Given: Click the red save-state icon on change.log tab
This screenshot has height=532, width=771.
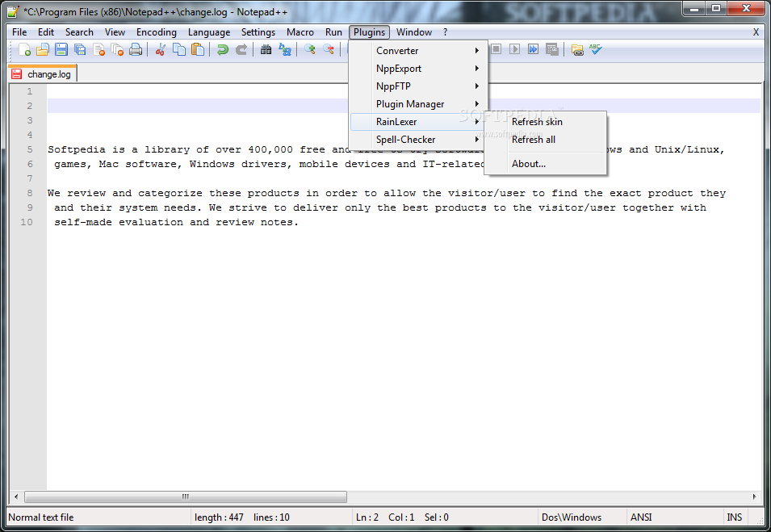Looking at the screenshot, I should [17, 74].
